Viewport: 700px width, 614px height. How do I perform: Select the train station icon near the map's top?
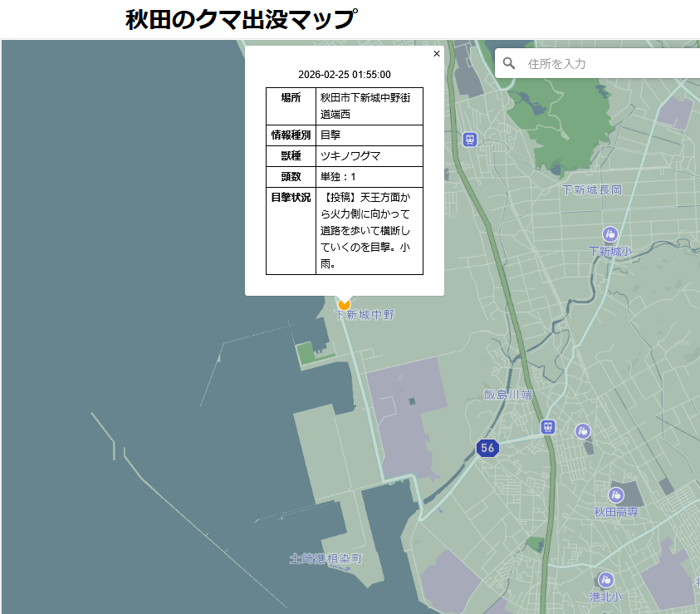pyautogui.click(x=470, y=140)
